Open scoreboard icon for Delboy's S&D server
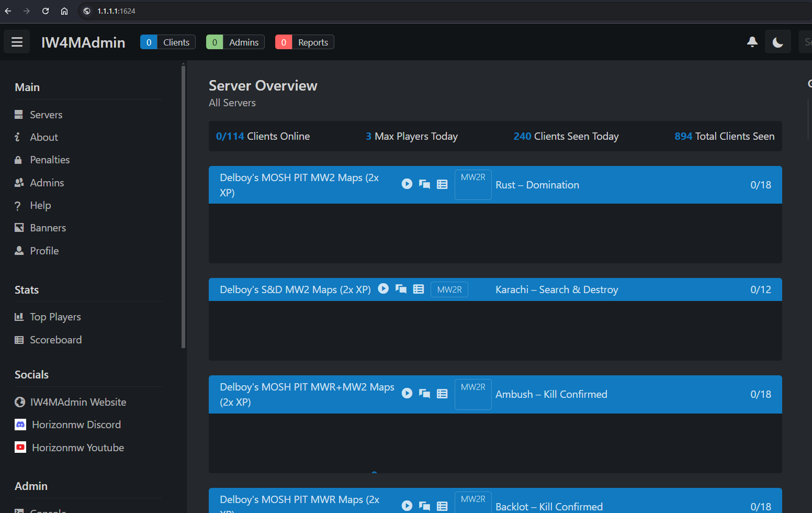 pyautogui.click(x=419, y=289)
